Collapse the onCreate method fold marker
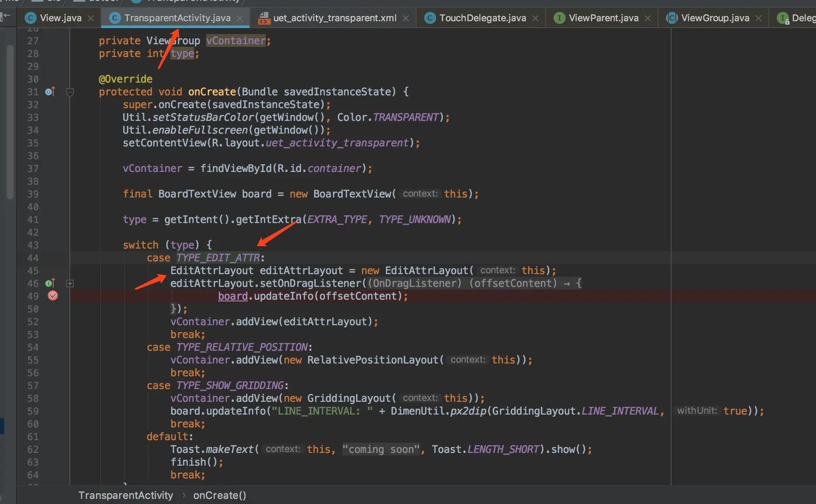The height and width of the screenshot is (504, 816). tap(70, 92)
